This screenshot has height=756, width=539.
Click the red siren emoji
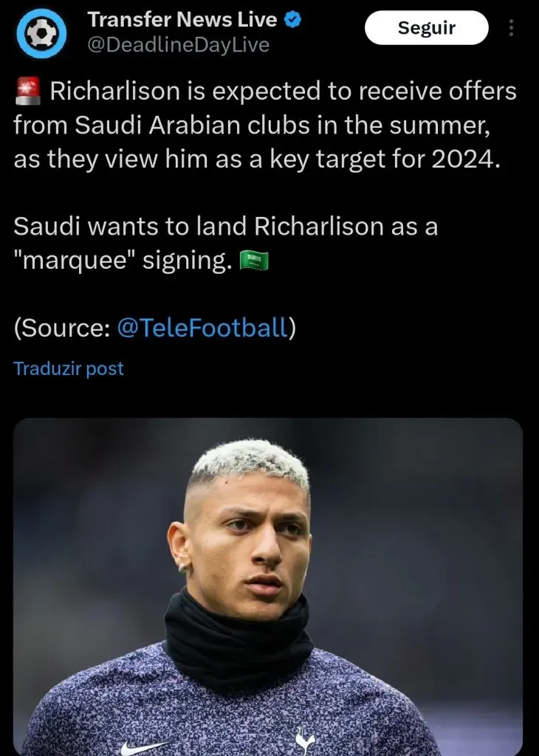pos(28,92)
